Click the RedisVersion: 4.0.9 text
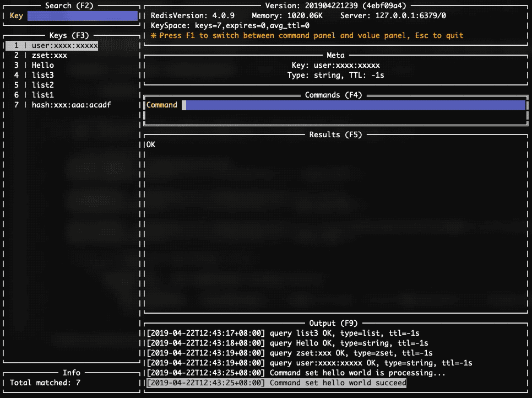The width and height of the screenshot is (532, 398). [193, 15]
